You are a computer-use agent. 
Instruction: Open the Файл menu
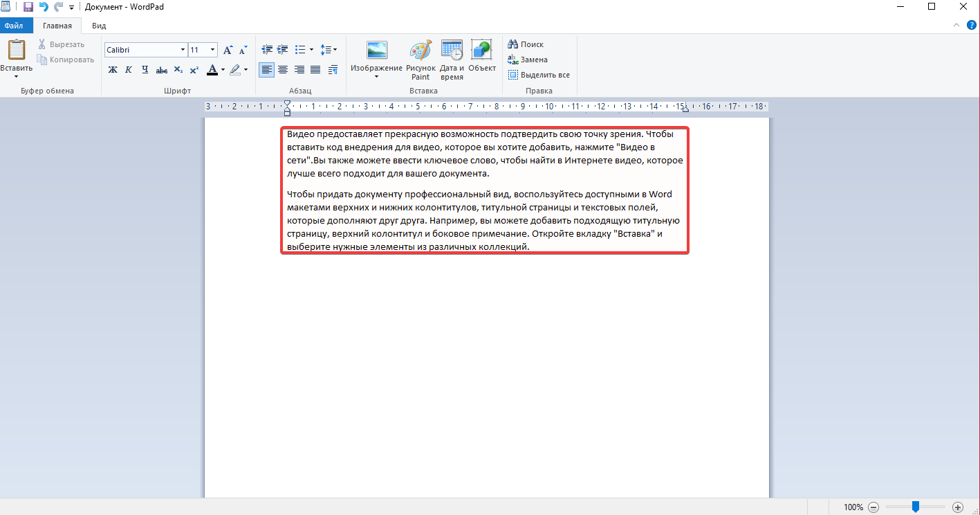click(14, 26)
